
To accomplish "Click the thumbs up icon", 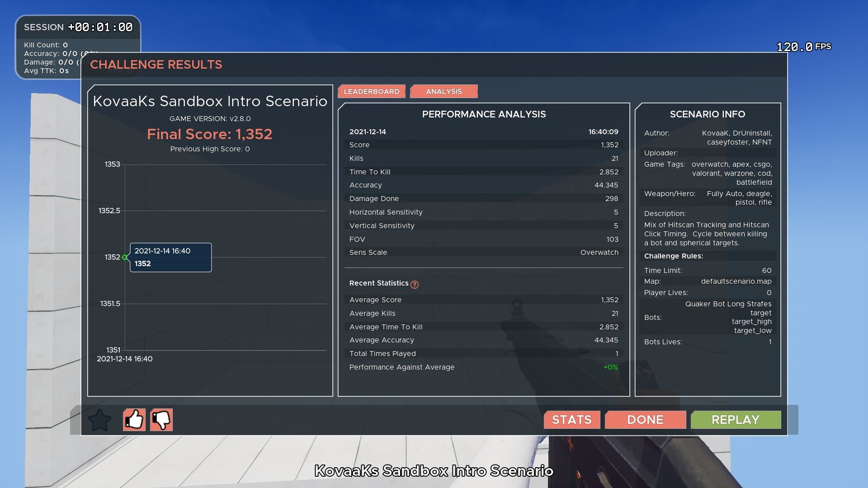I will [134, 420].
